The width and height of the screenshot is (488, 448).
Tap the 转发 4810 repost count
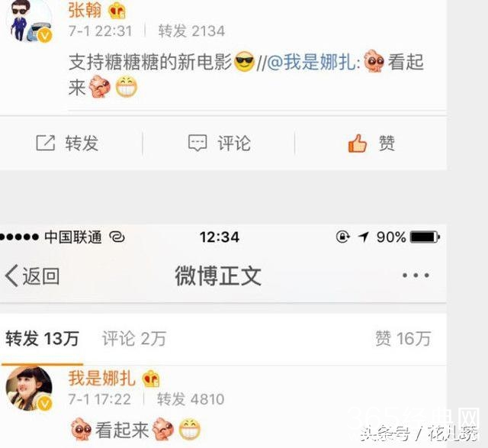191,399
